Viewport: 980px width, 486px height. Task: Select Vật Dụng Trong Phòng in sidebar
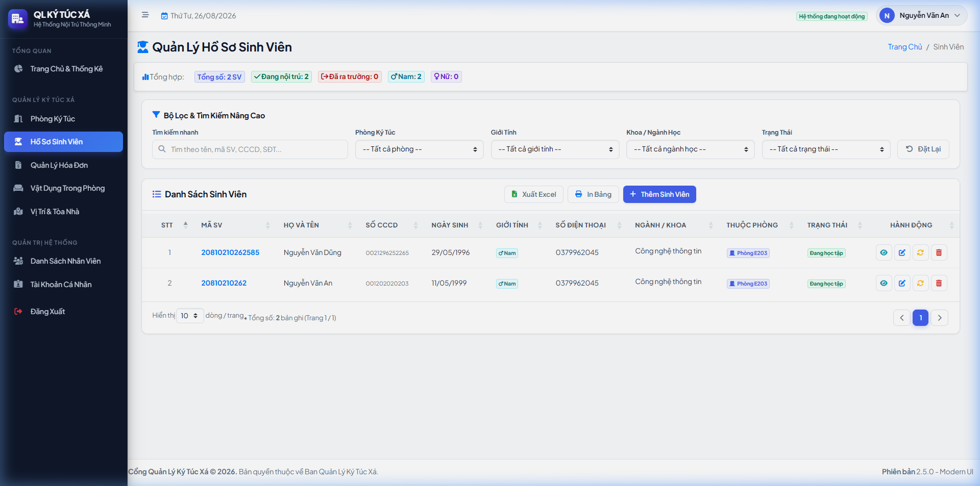tap(64, 188)
